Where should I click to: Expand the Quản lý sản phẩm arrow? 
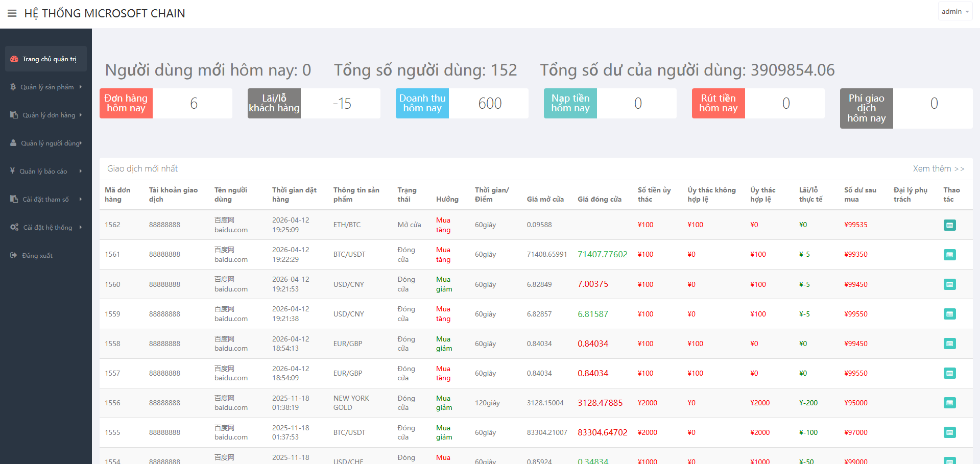point(81,87)
